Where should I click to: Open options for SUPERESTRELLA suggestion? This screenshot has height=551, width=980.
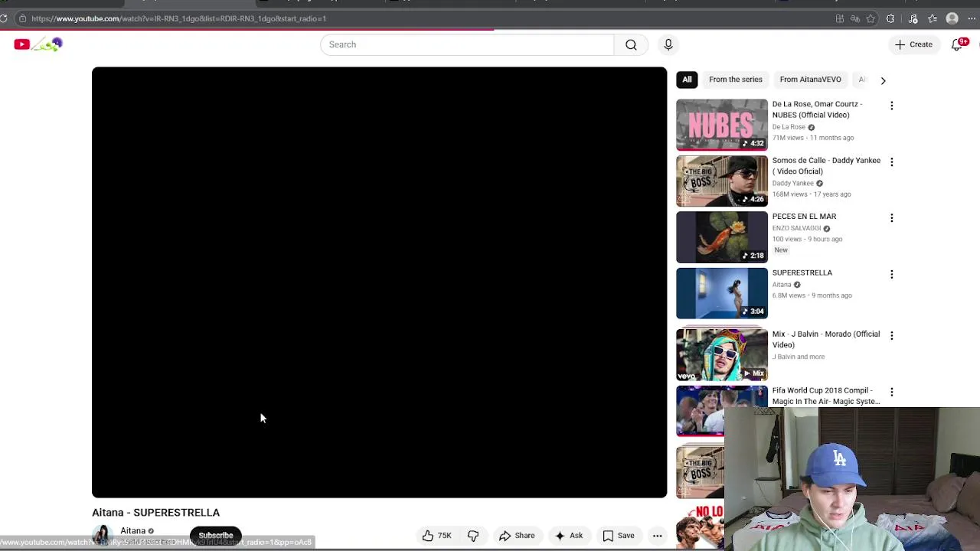tap(891, 274)
